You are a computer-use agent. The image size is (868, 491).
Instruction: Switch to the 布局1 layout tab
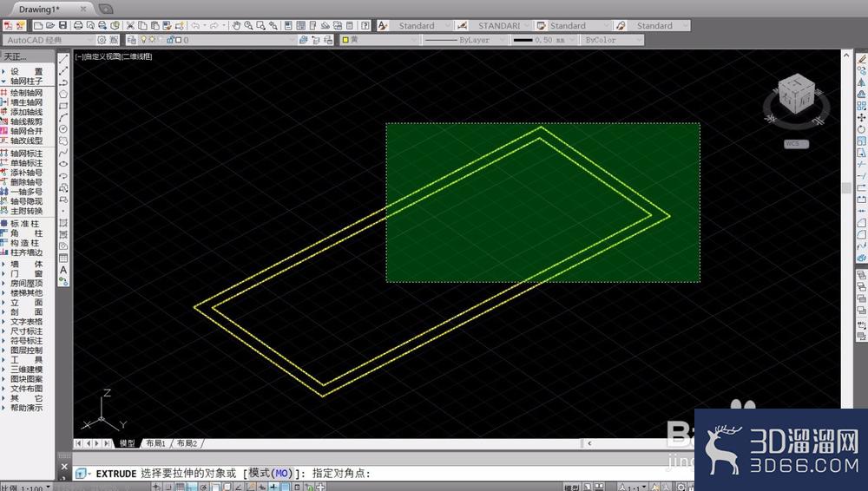[155, 443]
